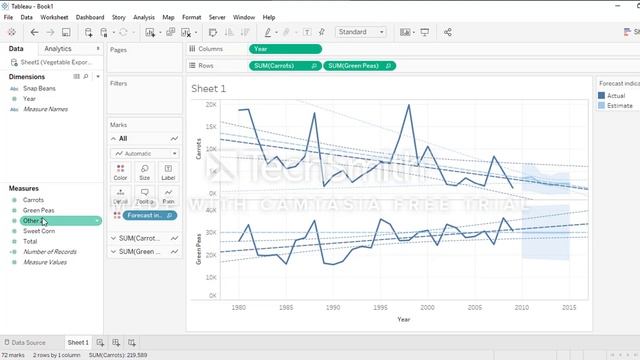The height and width of the screenshot is (360, 640).
Task: Select the SUM(Green Peas) pill on Rows
Action: 360,66
